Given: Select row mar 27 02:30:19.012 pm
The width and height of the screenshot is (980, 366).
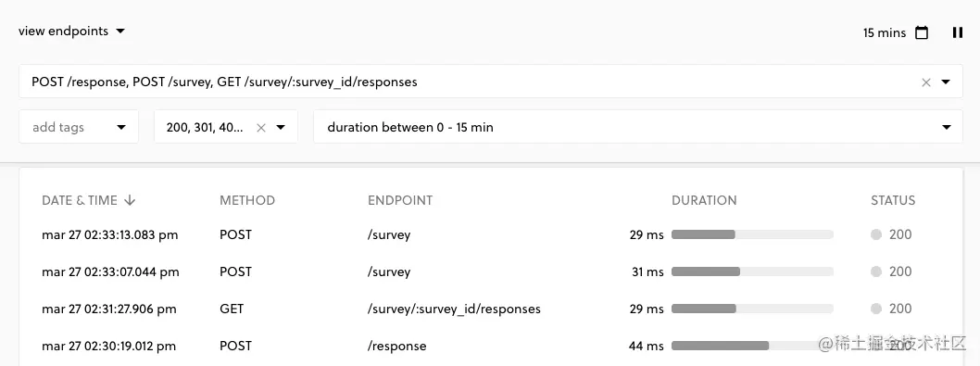Looking at the screenshot, I should [x=491, y=346].
